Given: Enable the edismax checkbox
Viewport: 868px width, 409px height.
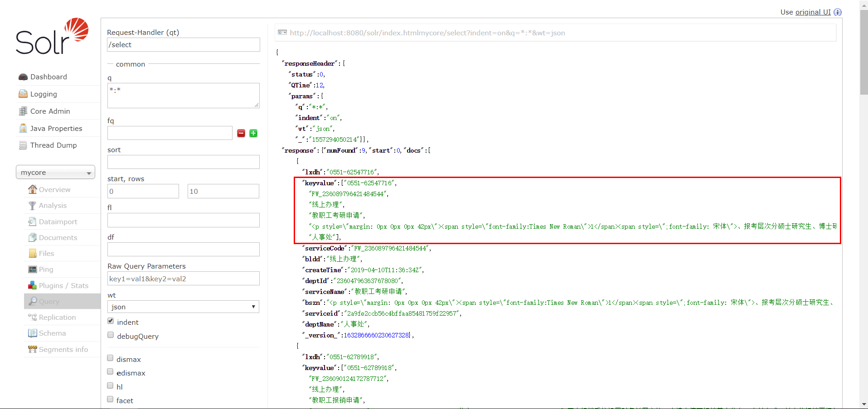Looking at the screenshot, I should point(110,372).
